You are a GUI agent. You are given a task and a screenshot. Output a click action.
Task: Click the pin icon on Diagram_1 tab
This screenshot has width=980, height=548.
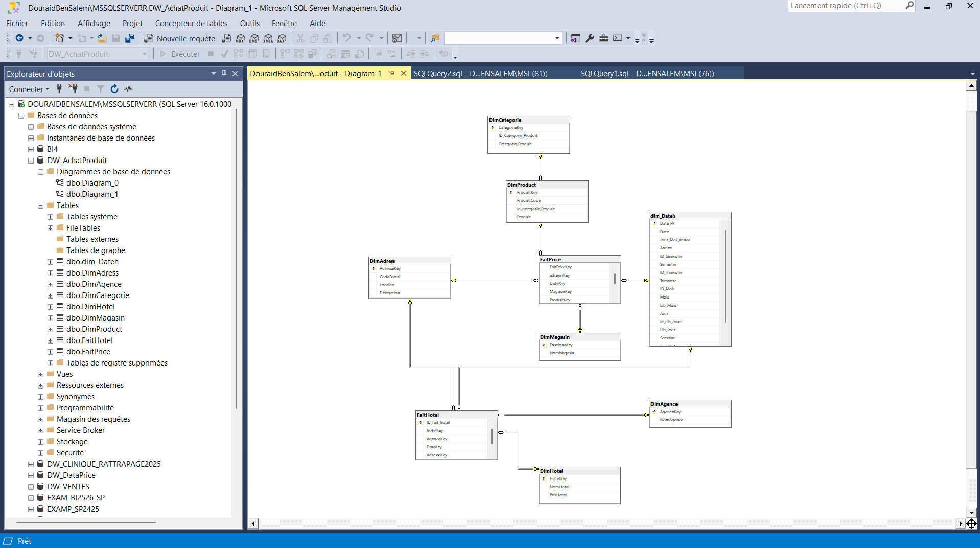tap(392, 73)
